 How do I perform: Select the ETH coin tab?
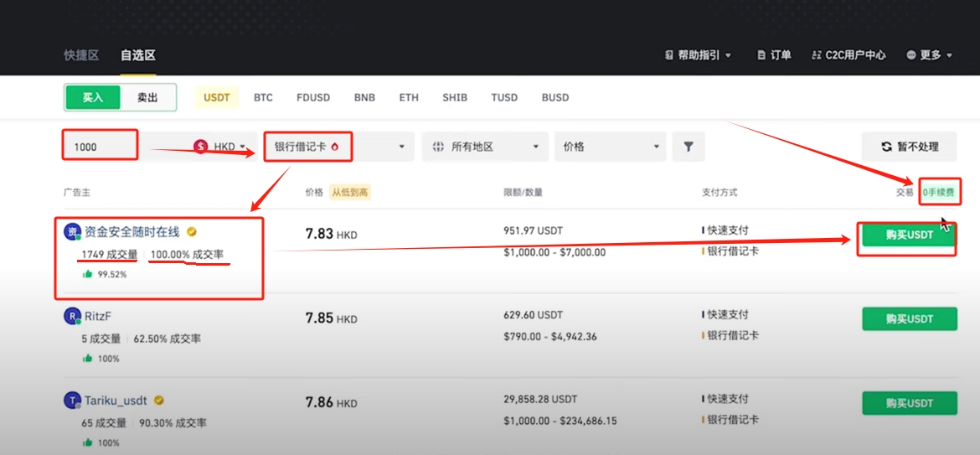(x=409, y=97)
